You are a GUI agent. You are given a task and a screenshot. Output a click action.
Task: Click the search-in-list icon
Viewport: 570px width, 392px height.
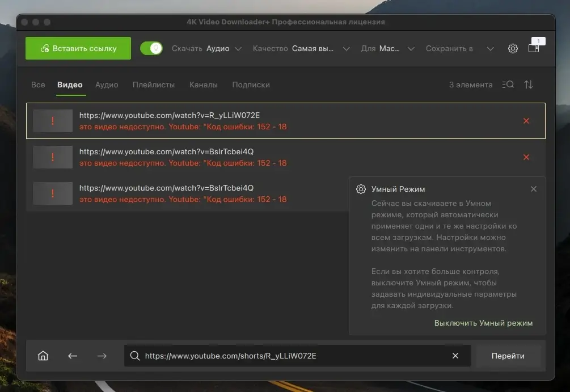508,85
